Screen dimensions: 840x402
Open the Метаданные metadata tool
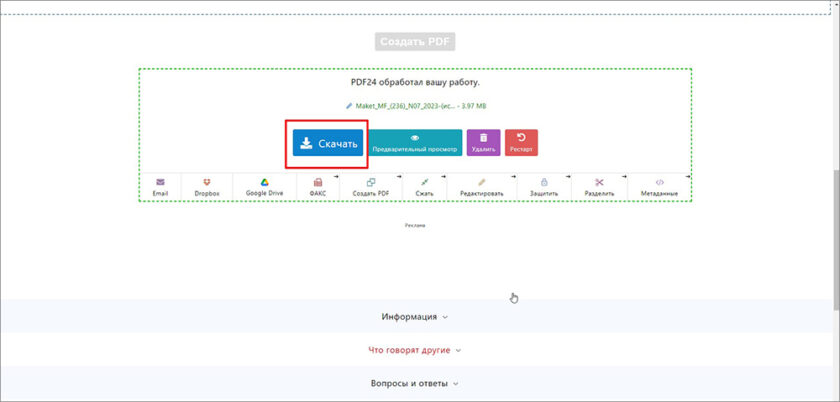tap(659, 187)
